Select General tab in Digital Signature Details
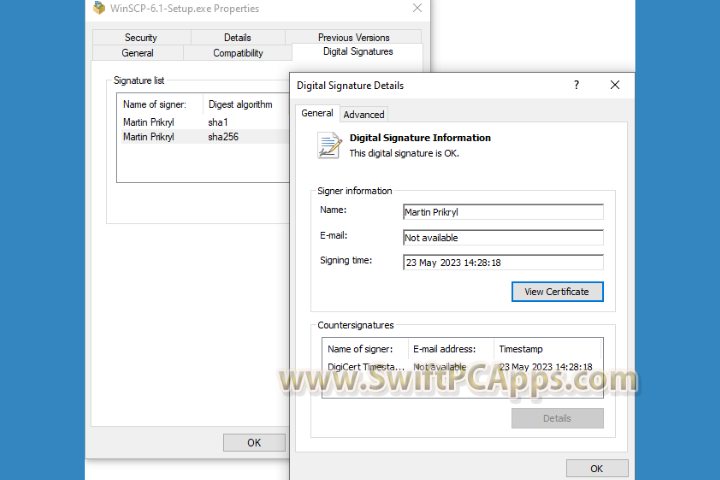This screenshot has height=480, width=720. 317,113
